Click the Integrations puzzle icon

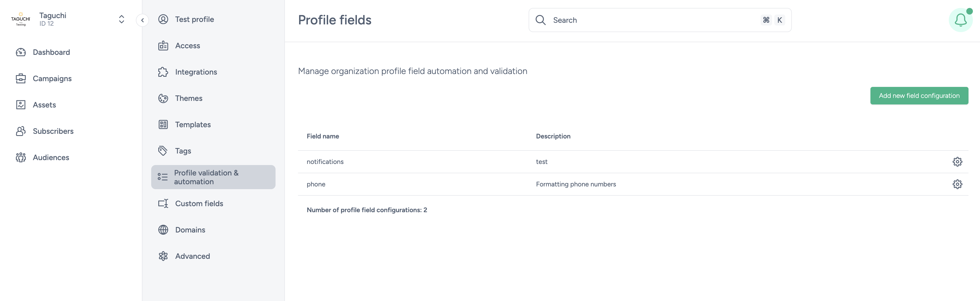pos(163,72)
